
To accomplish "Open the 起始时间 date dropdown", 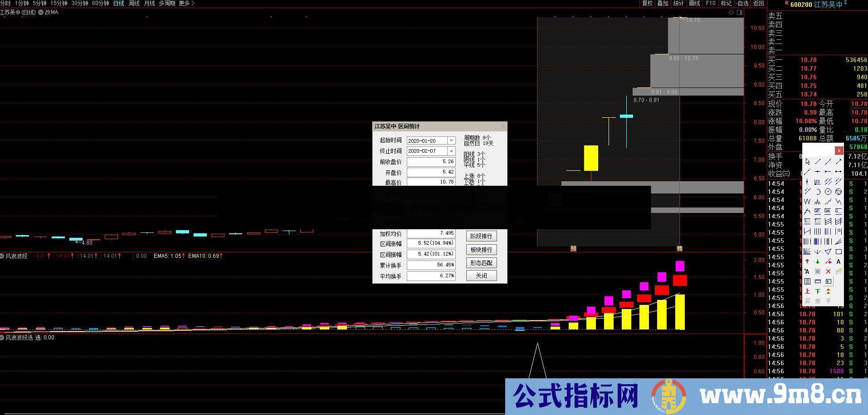I will (451, 140).
